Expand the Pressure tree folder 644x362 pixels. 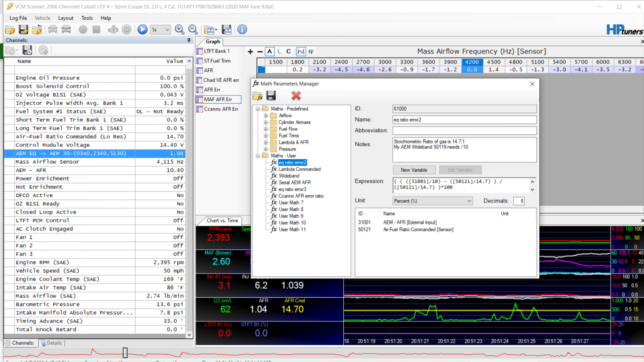[x=266, y=149]
